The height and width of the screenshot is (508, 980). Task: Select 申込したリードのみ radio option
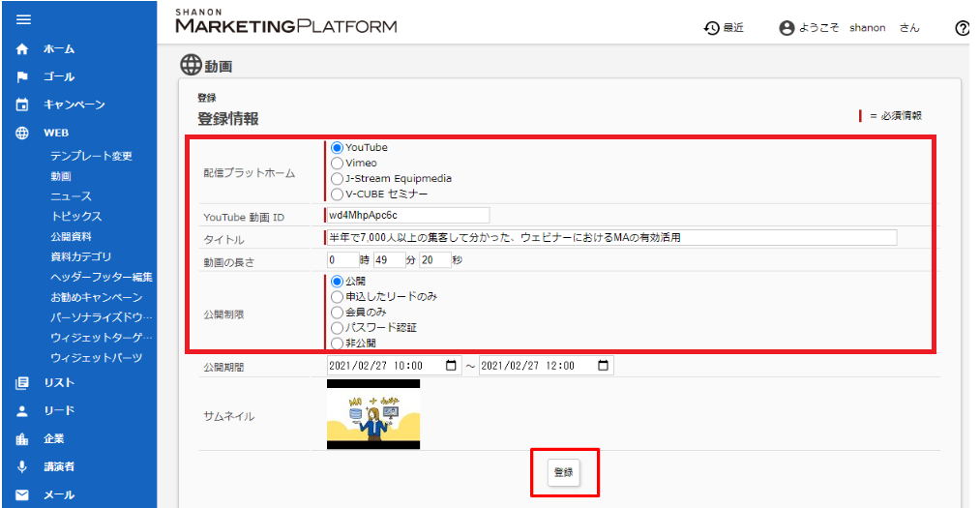click(x=337, y=297)
